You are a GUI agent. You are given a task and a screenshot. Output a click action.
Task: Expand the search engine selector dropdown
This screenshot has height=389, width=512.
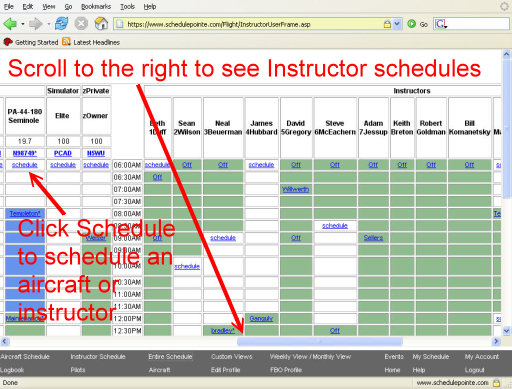click(441, 24)
